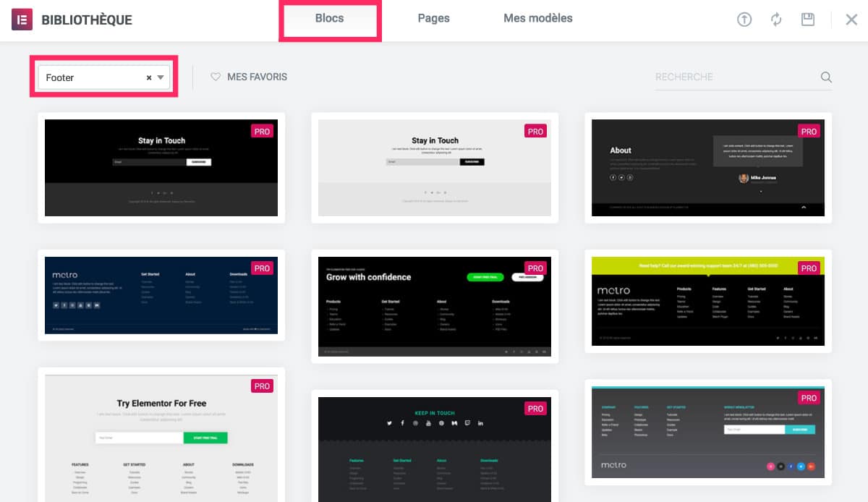The image size is (868, 502).
Task: Clear the Footer filter with its x icon
Action: pyautogui.click(x=148, y=77)
